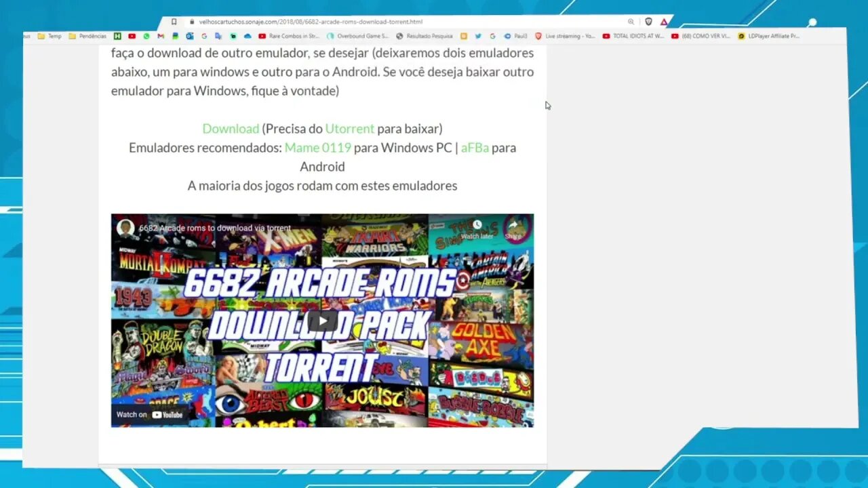Open the green H bookmark icon
Screen dimensions: 868x488
point(117,36)
